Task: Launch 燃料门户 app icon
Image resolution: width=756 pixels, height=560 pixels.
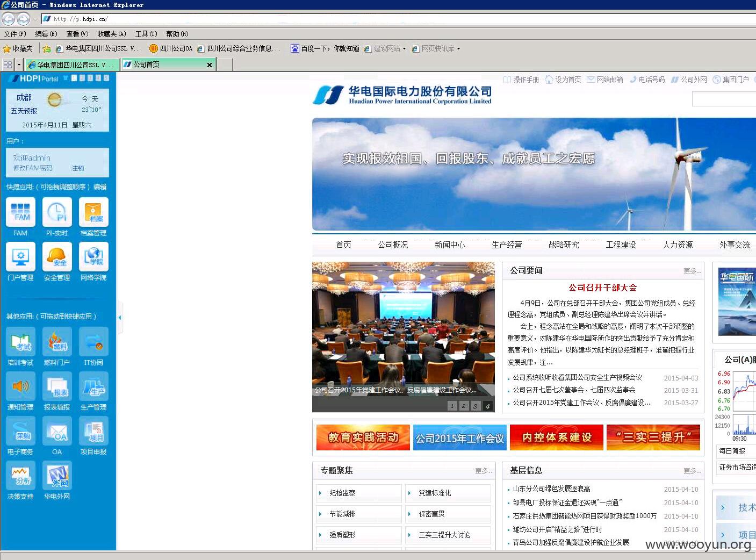Action: point(57,342)
